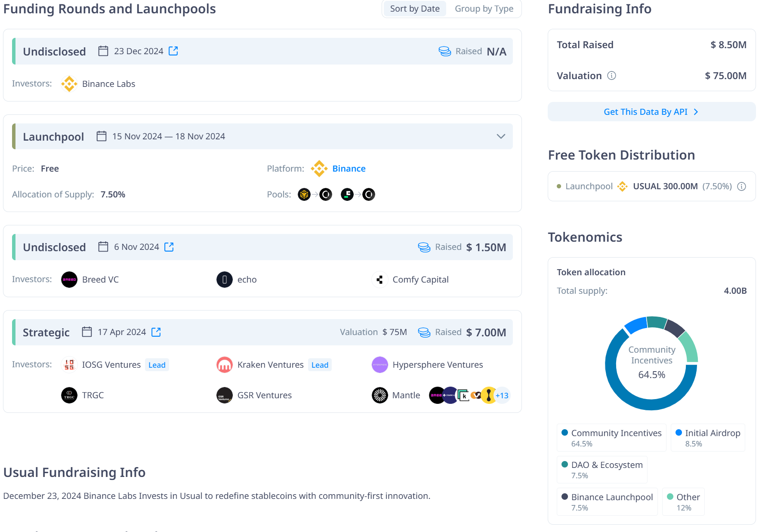Click coins icon beside Raised $ 7.00M
Viewport: 762px width, 532px height.
coord(424,332)
